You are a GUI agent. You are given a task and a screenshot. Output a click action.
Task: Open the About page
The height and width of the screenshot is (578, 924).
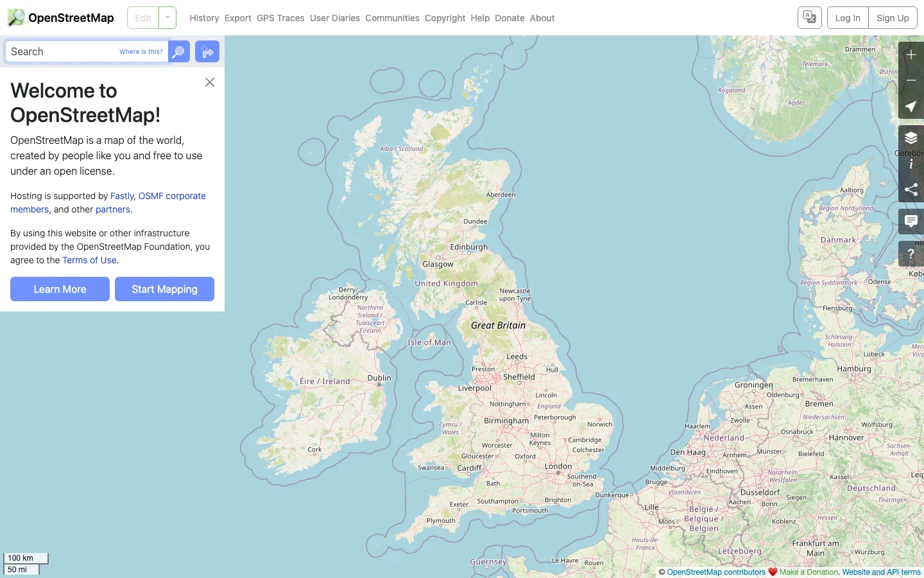542,18
